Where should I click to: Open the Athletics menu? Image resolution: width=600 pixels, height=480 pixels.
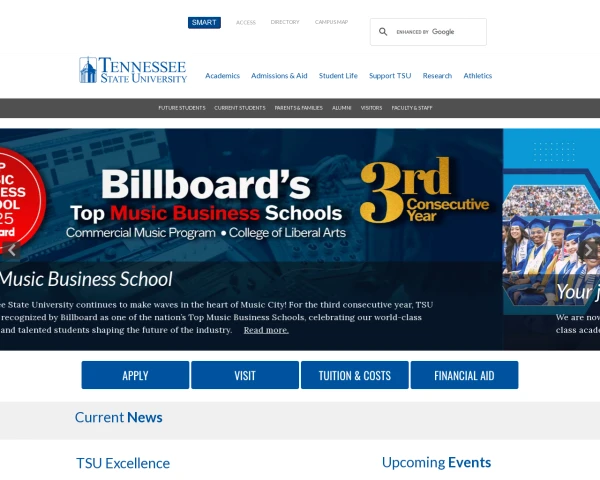(478, 76)
